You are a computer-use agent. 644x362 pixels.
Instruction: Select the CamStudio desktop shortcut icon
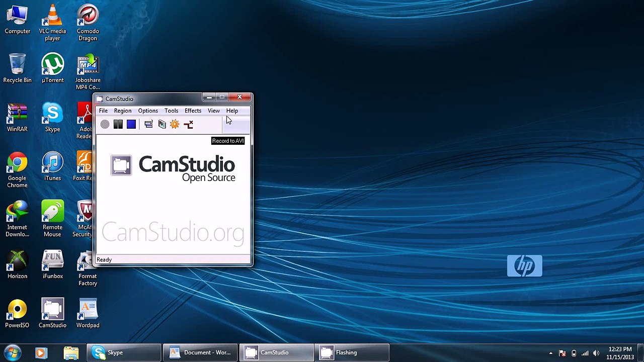[52, 314]
